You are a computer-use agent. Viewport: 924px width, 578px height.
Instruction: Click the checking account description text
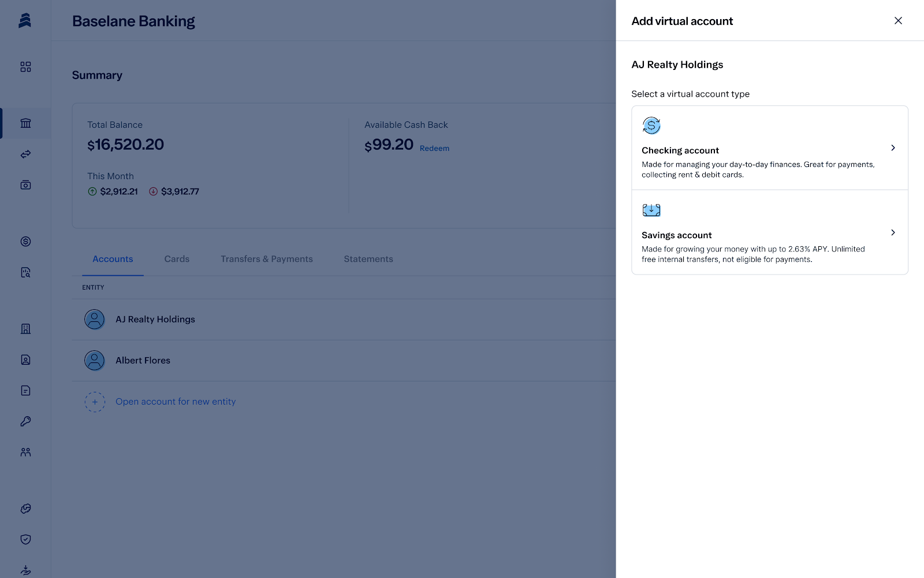[x=758, y=169]
